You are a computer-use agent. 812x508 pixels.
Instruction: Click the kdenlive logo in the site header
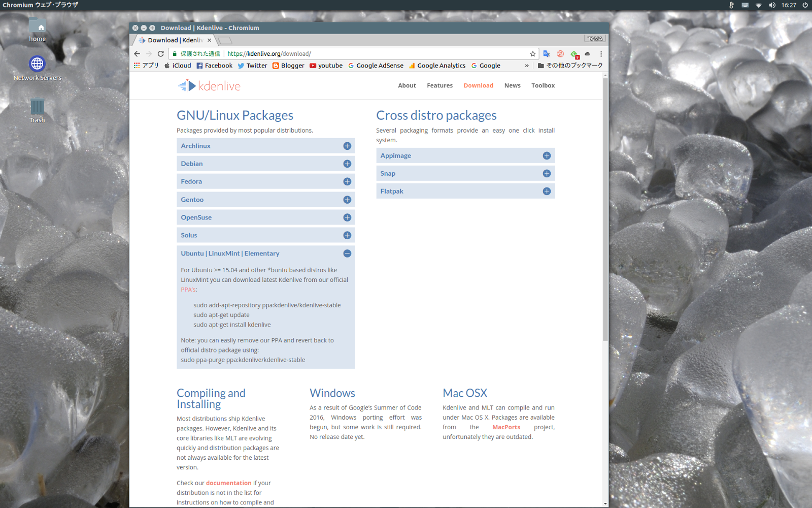coord(209,86)
